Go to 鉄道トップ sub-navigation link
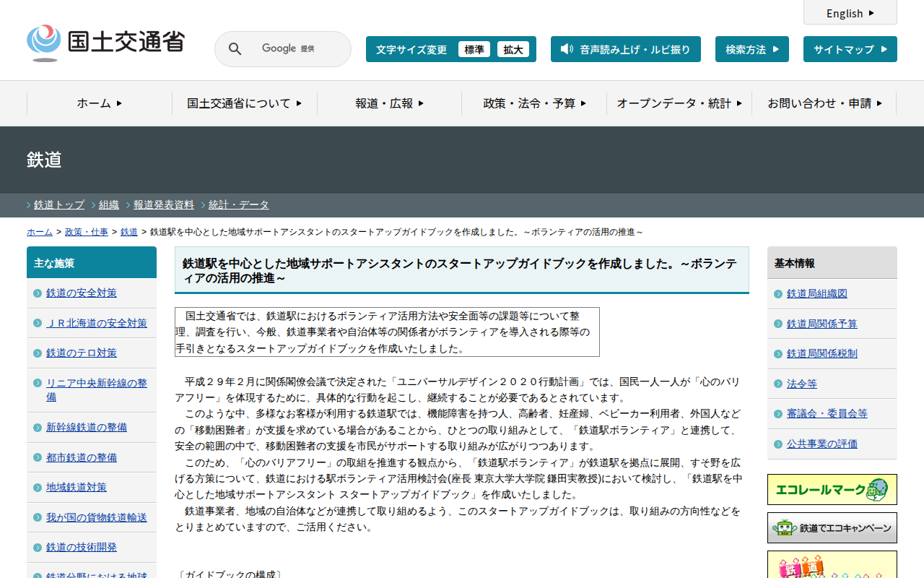This screenshot has height=578, width=924. [59, 205]
